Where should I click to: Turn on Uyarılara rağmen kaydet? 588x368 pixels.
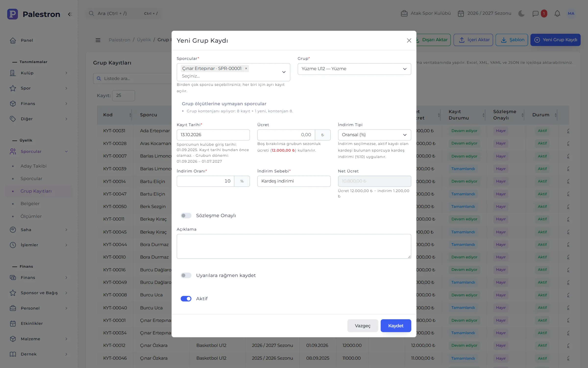click(186, 276)
